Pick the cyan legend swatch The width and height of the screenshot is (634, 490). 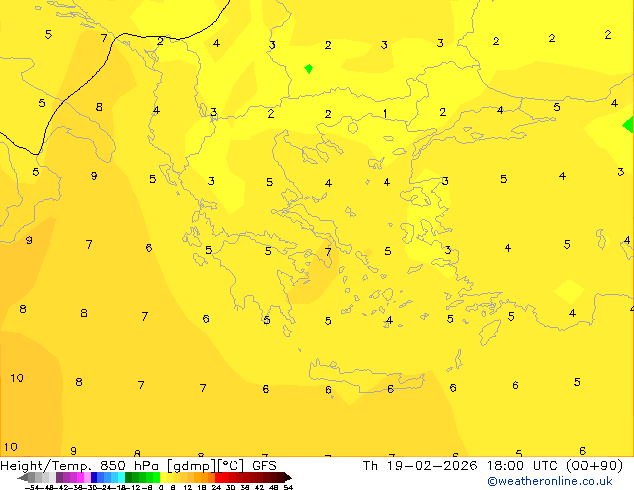pos(121,477)
